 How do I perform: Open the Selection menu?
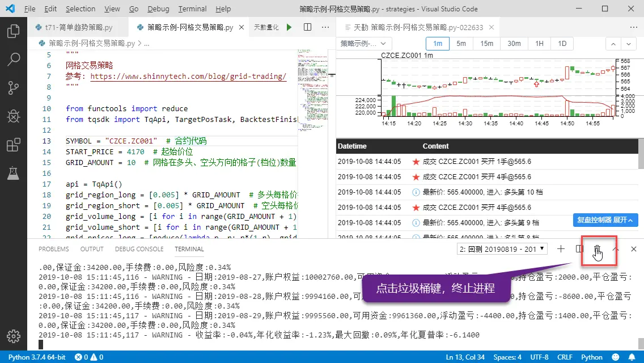[80, 9]
